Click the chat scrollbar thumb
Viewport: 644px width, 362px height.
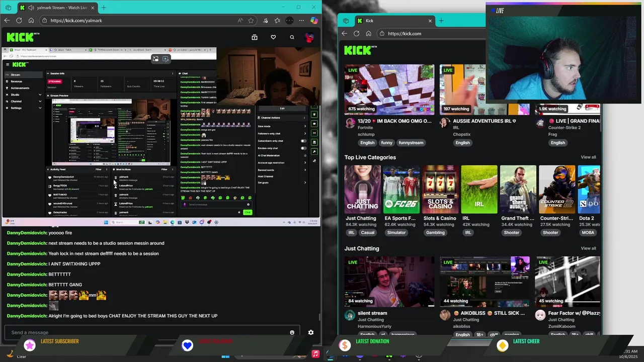point(319,318)
